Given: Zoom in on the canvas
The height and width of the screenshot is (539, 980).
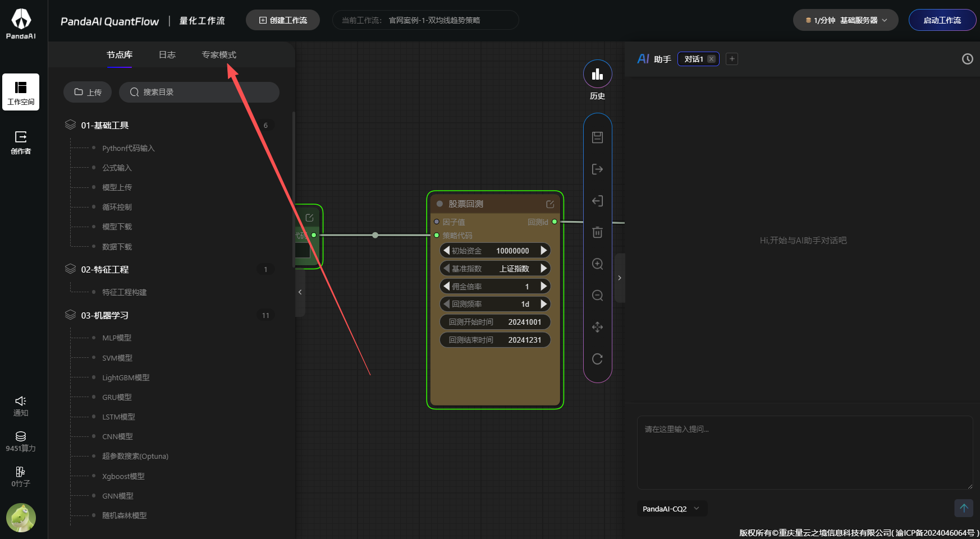Looking at the screenshot, I should tap(597, 264).
